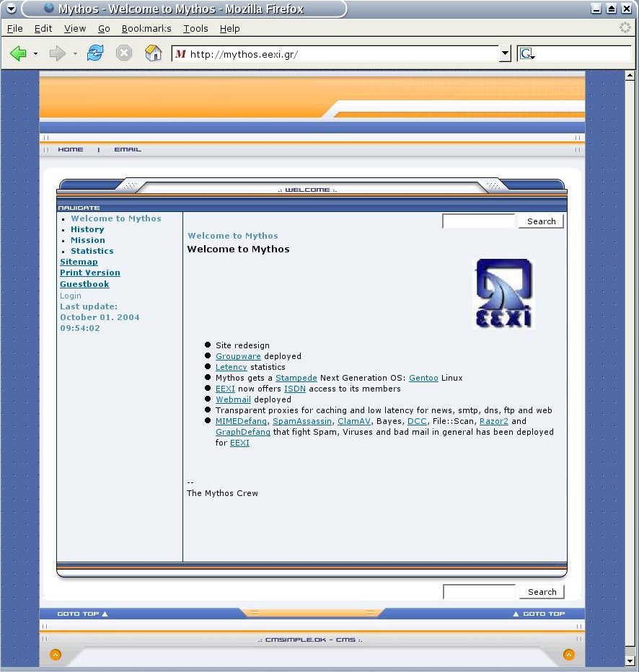Open the Forward button history dropdown arrow
Viewport: 639px width, 672px height.
75,54
